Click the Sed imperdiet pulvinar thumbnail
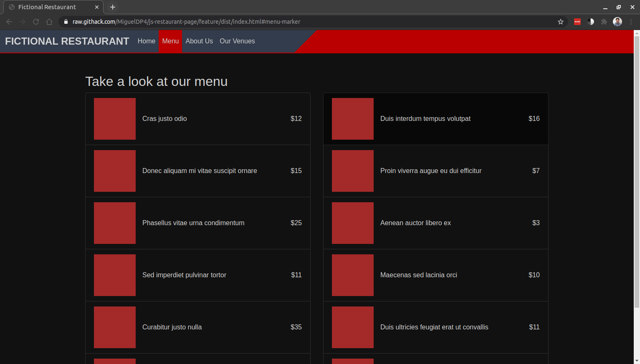 [x=115, y=275]
